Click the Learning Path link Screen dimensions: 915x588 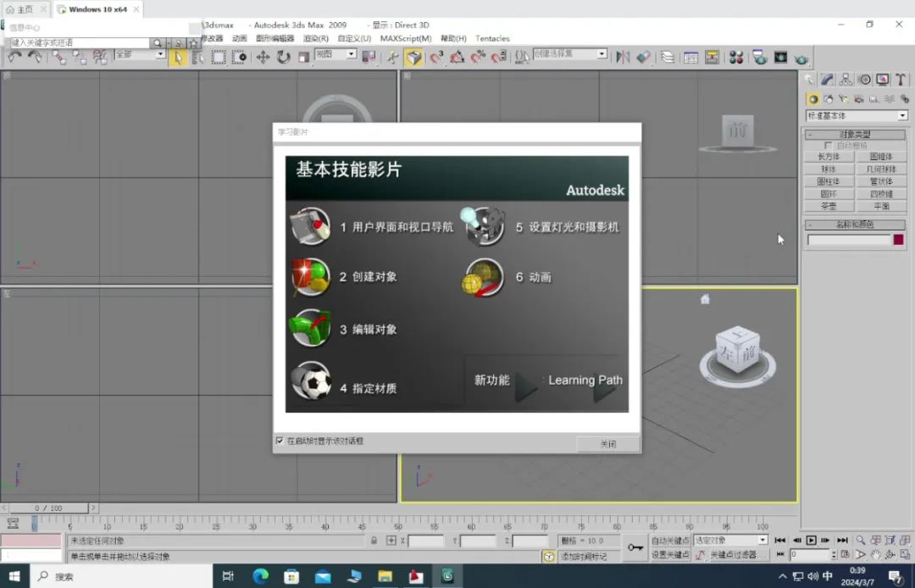[585, 381]
